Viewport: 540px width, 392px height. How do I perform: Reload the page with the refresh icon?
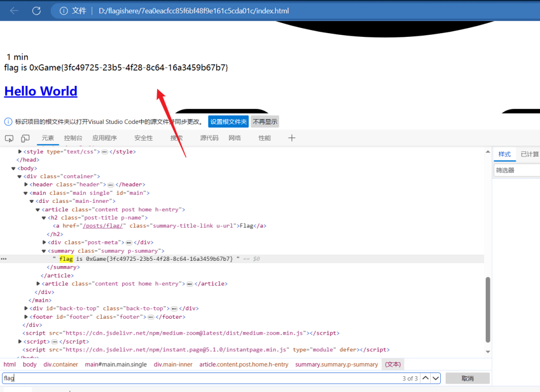click(x=36, y=11)
